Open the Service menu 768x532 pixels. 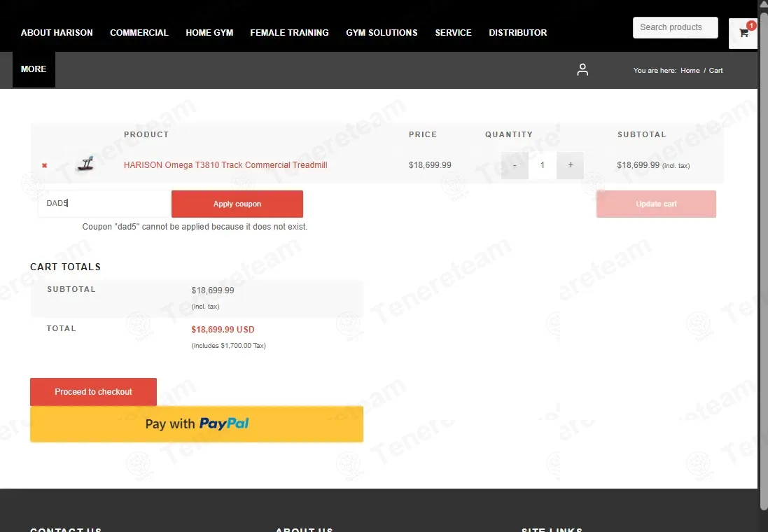[453, 33]
